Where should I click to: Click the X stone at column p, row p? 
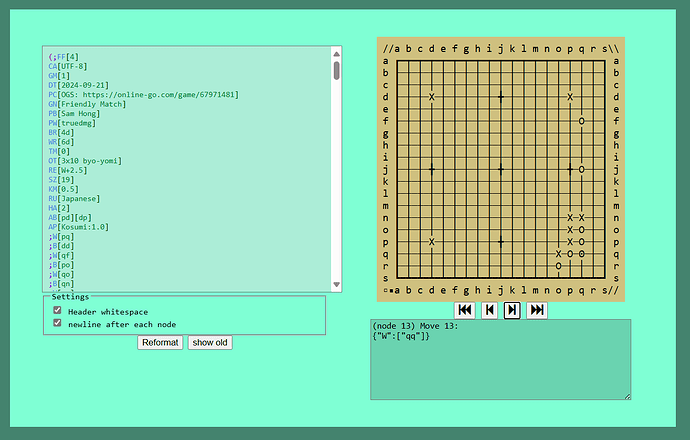tap(570, 242)
